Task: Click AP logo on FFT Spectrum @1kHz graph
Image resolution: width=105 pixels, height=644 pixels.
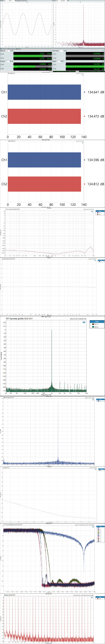Action: pyautogui.click(x=84, y=322)
